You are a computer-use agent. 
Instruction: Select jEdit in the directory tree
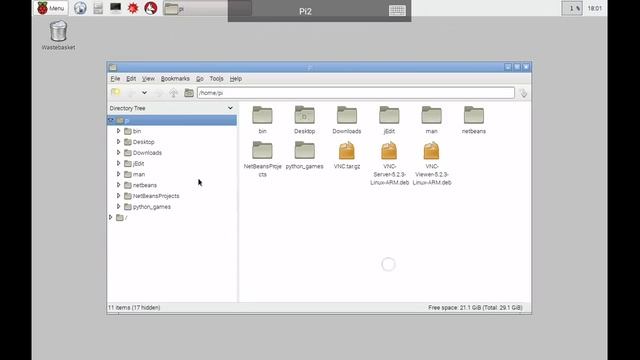138,164
